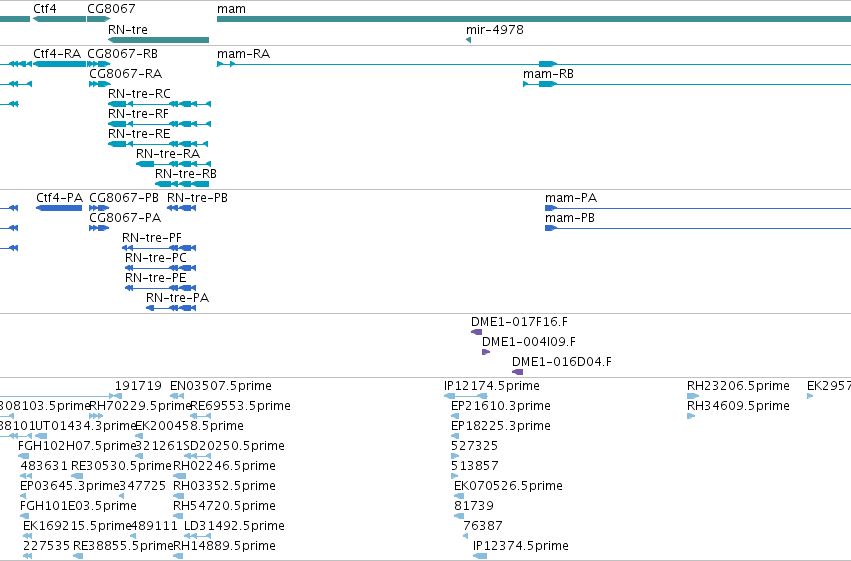Select the DME1-004I09.F purple marker
The image size is (851, 561).
486,352
